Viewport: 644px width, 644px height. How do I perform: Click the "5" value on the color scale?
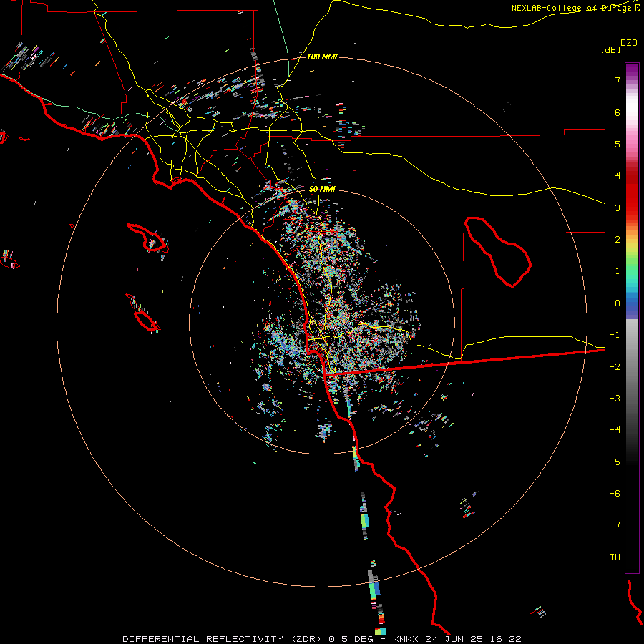(618, 144)
